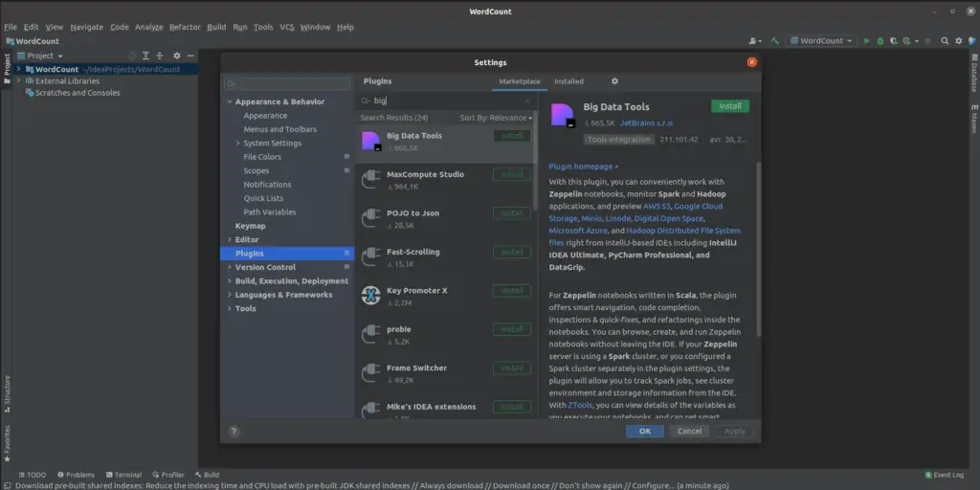Expand System Settings subtree
This screenshot has height=490, width=980.
[237, 144]
